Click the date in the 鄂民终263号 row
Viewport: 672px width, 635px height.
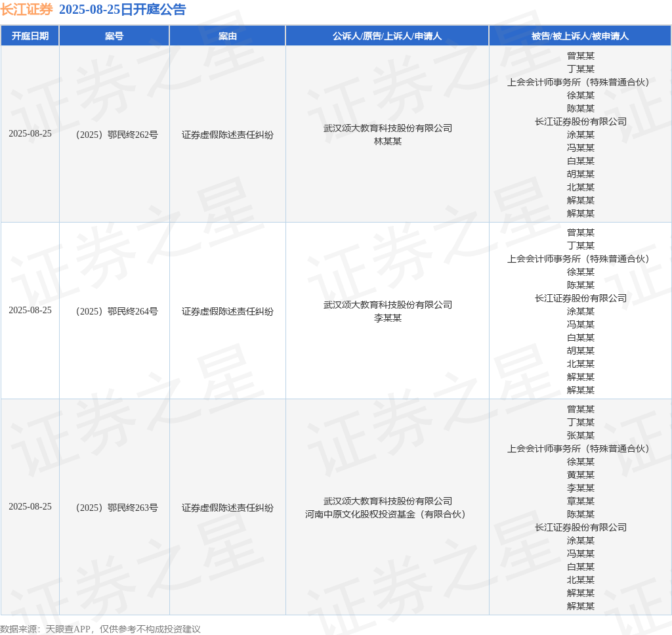(30, 507)
